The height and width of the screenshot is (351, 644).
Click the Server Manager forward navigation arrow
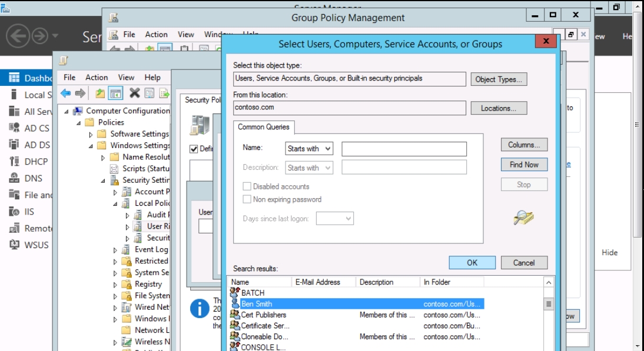40,36
